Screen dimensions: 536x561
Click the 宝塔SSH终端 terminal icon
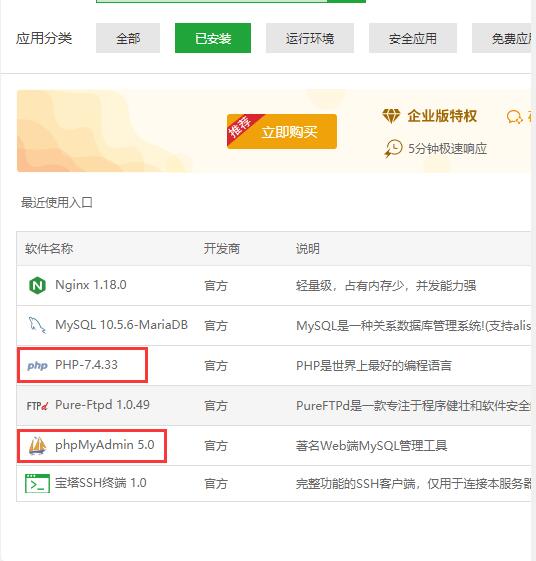click(37, 483)
